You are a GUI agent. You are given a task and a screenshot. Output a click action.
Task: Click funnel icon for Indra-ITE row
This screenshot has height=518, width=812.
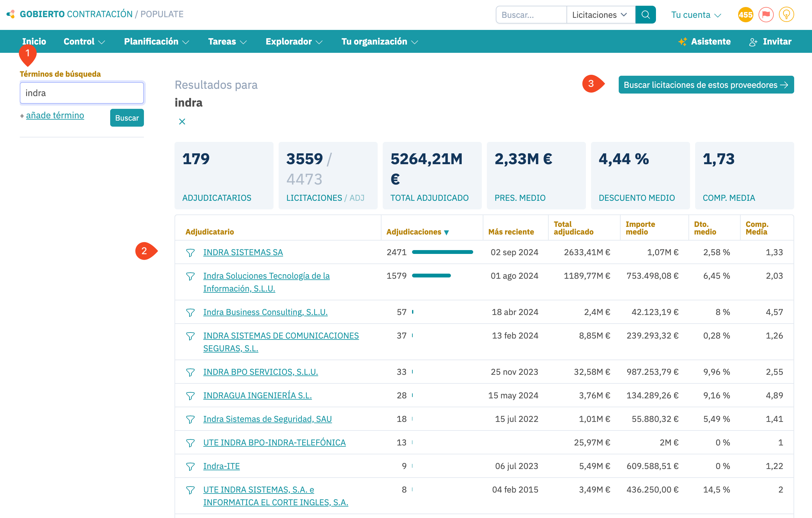click(x=190, y=467)
